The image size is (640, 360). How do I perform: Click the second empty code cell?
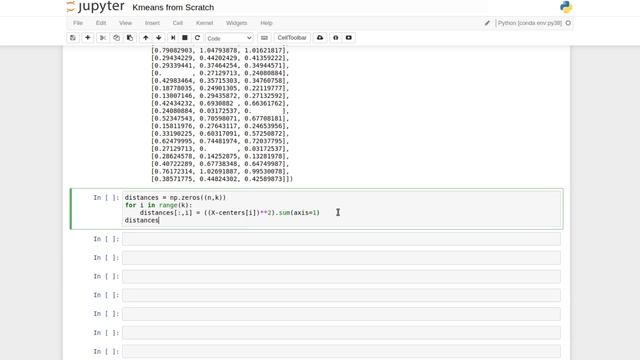click(342, 258)
